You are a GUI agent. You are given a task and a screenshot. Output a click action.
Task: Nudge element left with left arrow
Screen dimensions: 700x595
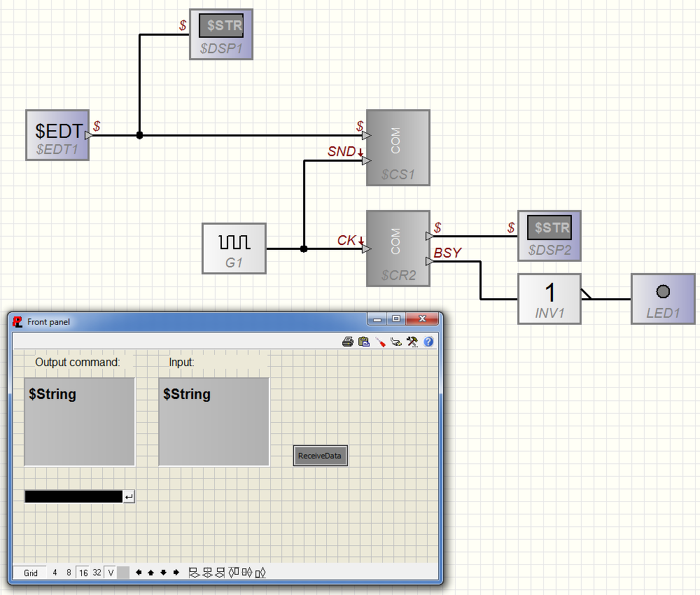(139, 572)
